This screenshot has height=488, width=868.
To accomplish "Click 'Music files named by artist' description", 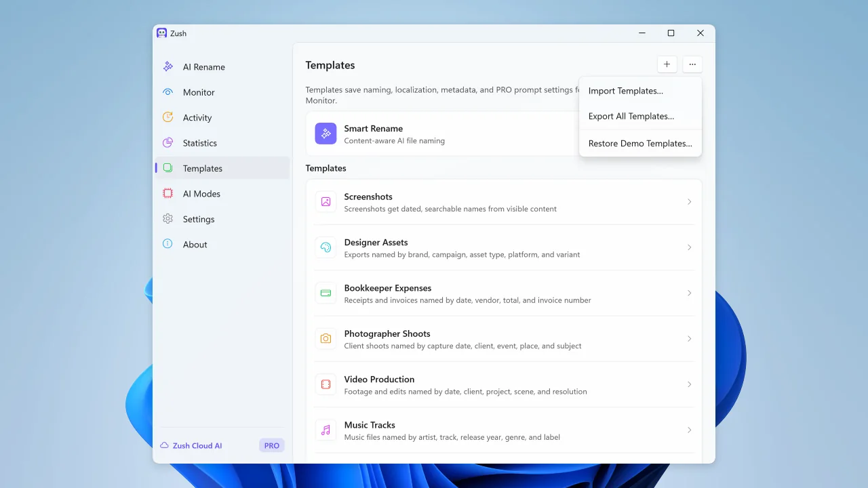I will tap(452, 437).
